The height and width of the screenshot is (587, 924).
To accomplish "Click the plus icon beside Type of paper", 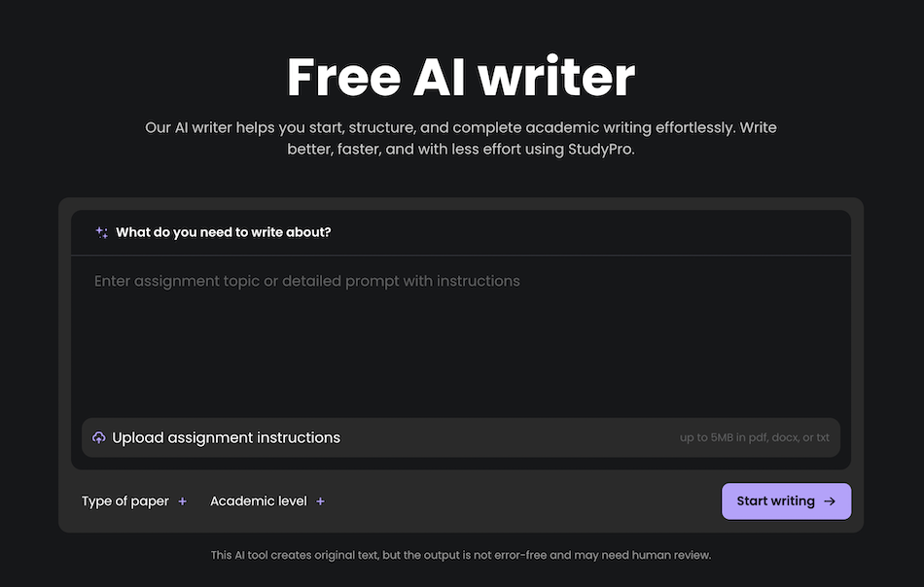I will (x=182, y=501).
